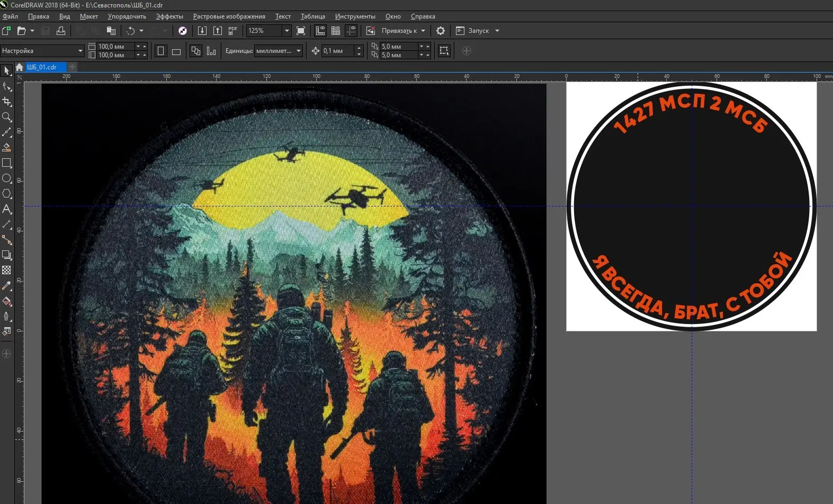Select the Interactive Fill tool

[x=7, y=301]
